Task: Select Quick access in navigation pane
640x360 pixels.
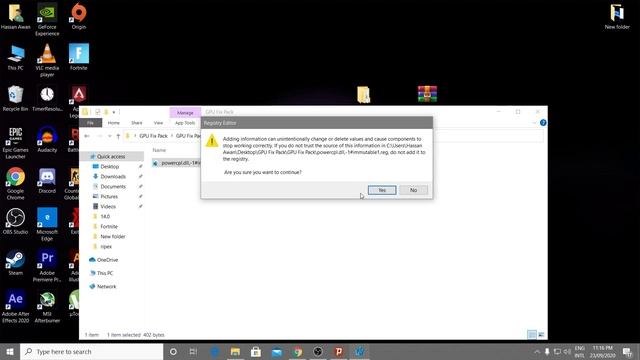Action: point(111,157)
